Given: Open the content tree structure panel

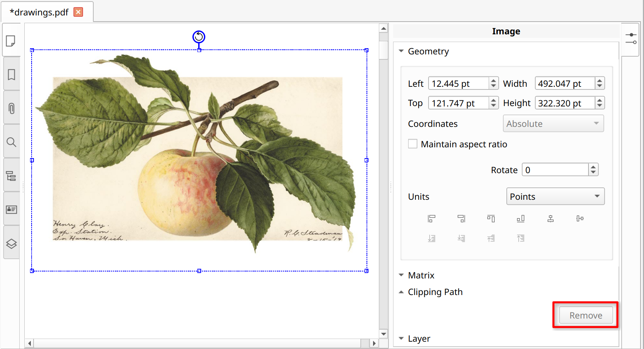Looking at the screenshot, I should tap(11, 176).
